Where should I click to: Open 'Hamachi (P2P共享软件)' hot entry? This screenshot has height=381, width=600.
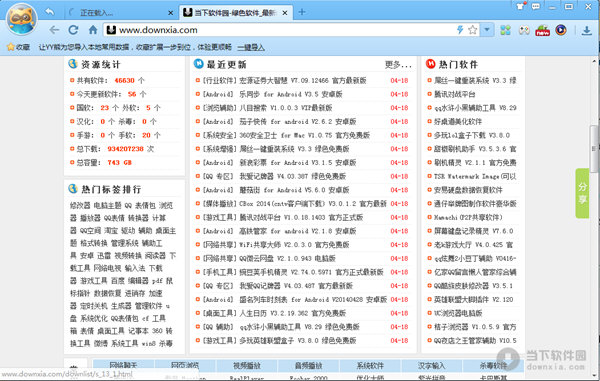[x=468, y=217]
